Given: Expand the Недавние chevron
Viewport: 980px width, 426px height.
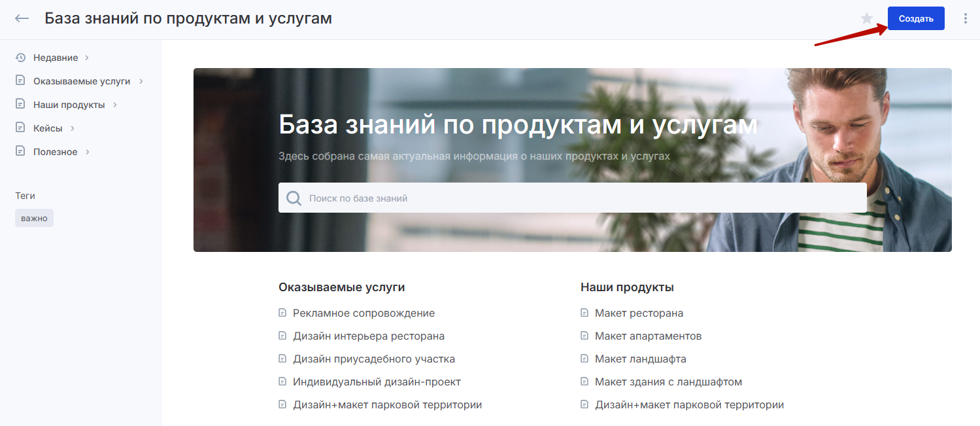Looking at the screenshot, I should 87,58.
